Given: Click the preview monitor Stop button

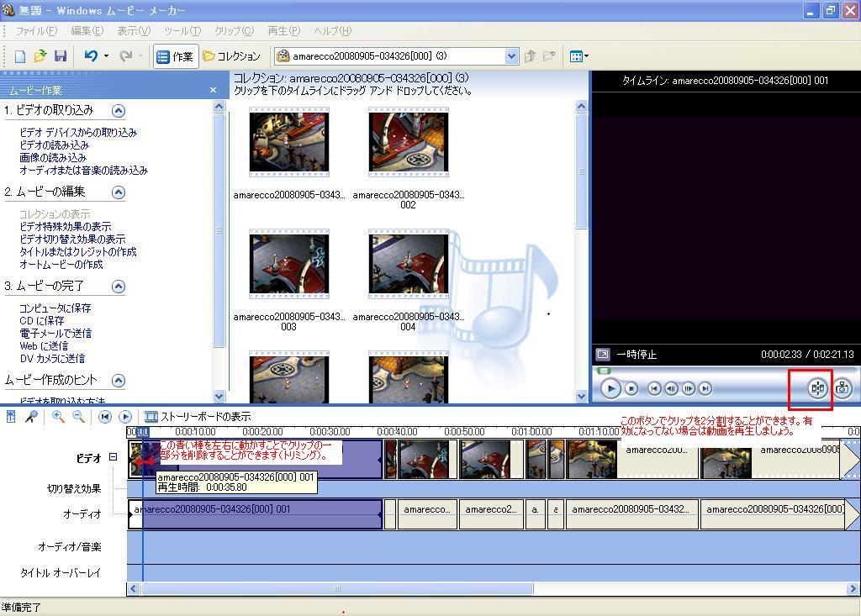Looking at the screenshot, I should click(x=631, y=389).
